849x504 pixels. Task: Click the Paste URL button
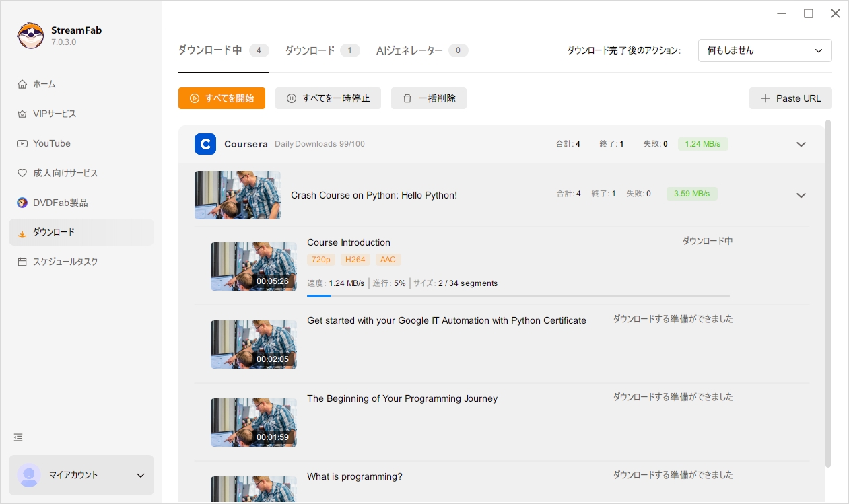pos(790,98)
